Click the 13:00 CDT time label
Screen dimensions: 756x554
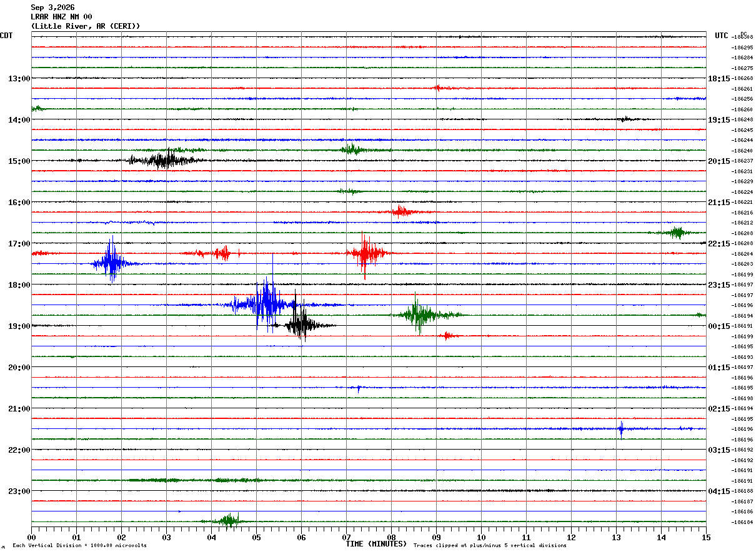[19, 79]
